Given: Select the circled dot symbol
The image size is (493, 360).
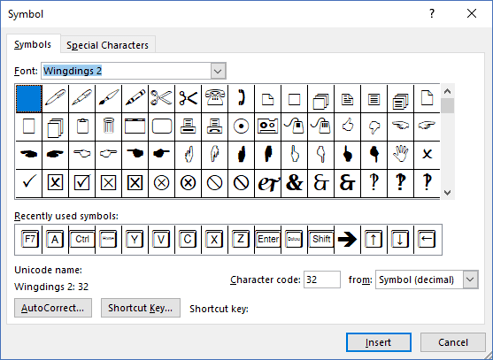Looking at the screenshot, I should 241,127.
